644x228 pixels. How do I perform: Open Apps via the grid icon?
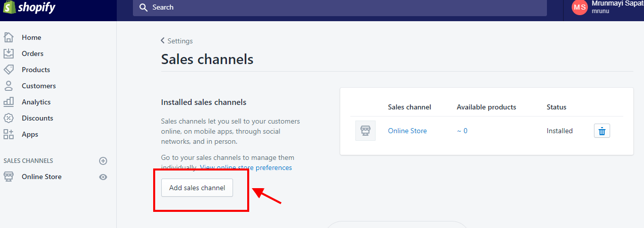(9, 134)
